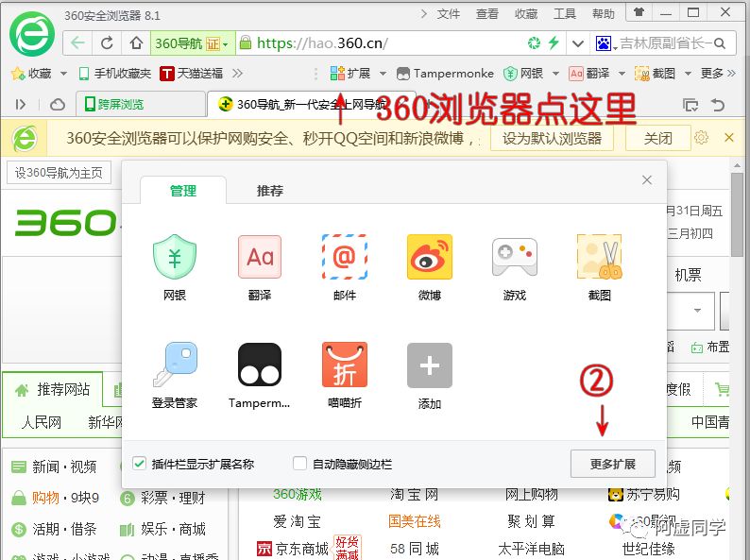Image resolution: width=750 pixels, height=560 pixels.
Task: Open 手机收藏夹 mobile favorites
Action: point(115,73)
